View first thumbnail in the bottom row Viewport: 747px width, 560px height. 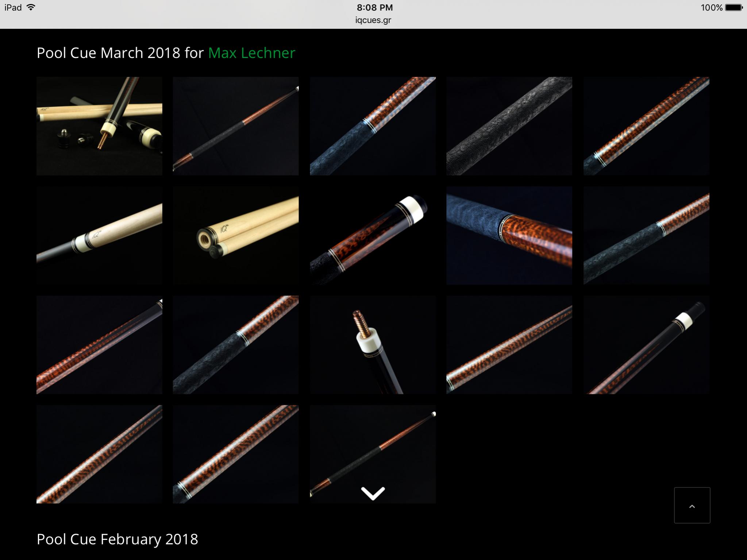tap(99, 454)
